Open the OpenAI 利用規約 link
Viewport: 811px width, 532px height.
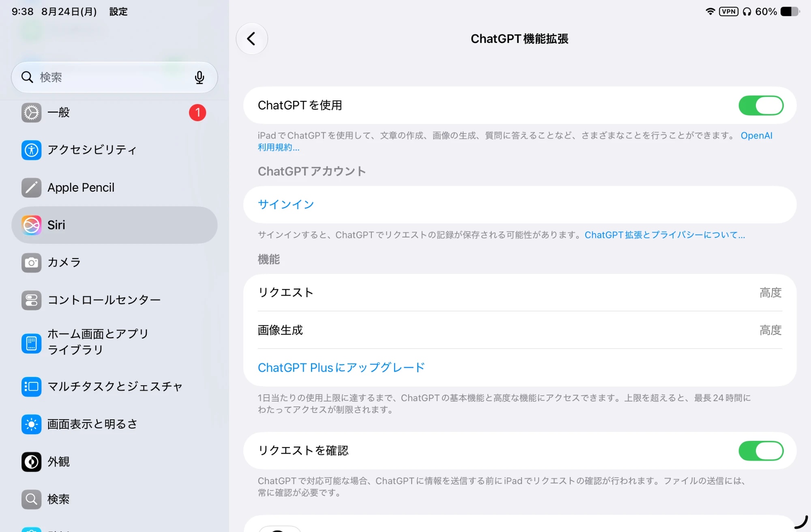click(757, 136)
